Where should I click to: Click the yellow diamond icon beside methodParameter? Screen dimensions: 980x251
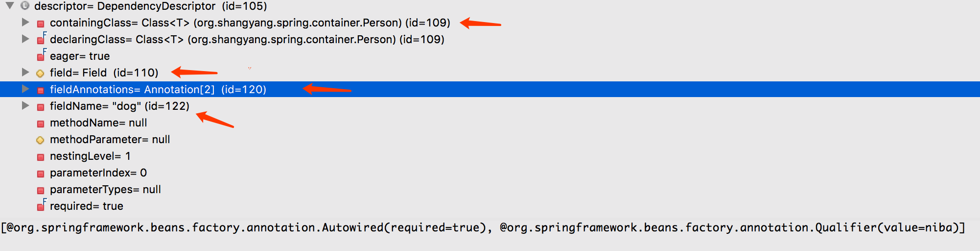[x=40, y=140]
